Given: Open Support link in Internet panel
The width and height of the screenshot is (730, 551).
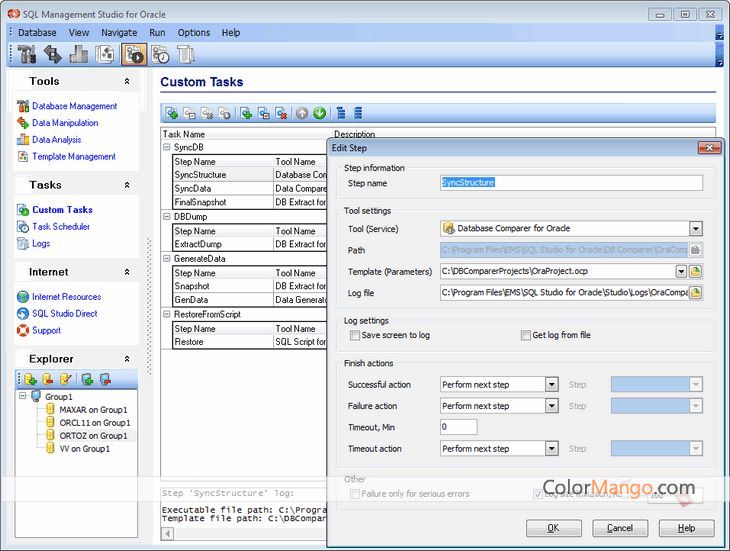Looking at the screenshot, I should [46, 330].
